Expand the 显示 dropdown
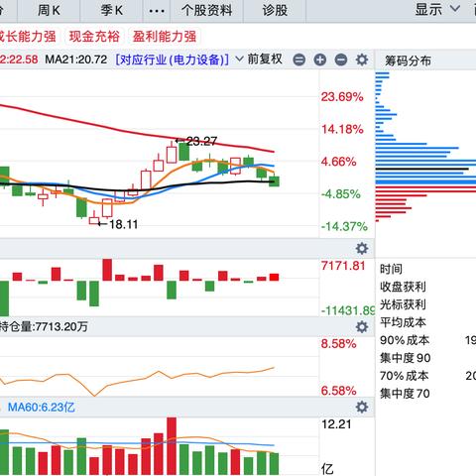Viewport: 476px width, 476px height. coord(437,10)
